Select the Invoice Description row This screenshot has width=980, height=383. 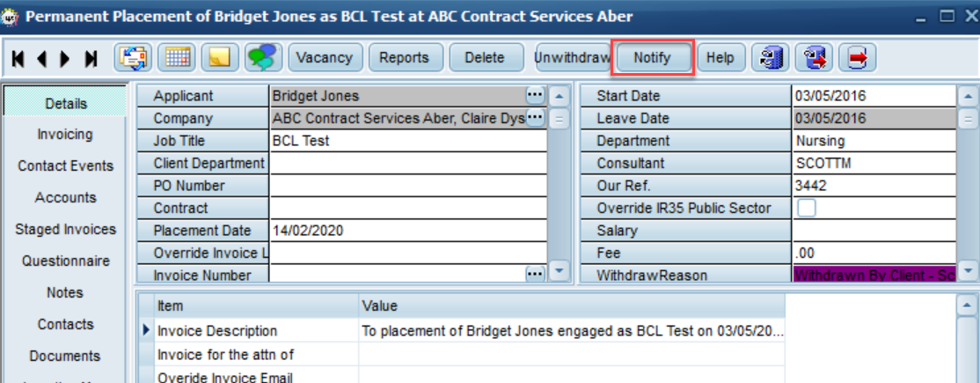click(x=463, y=331)
